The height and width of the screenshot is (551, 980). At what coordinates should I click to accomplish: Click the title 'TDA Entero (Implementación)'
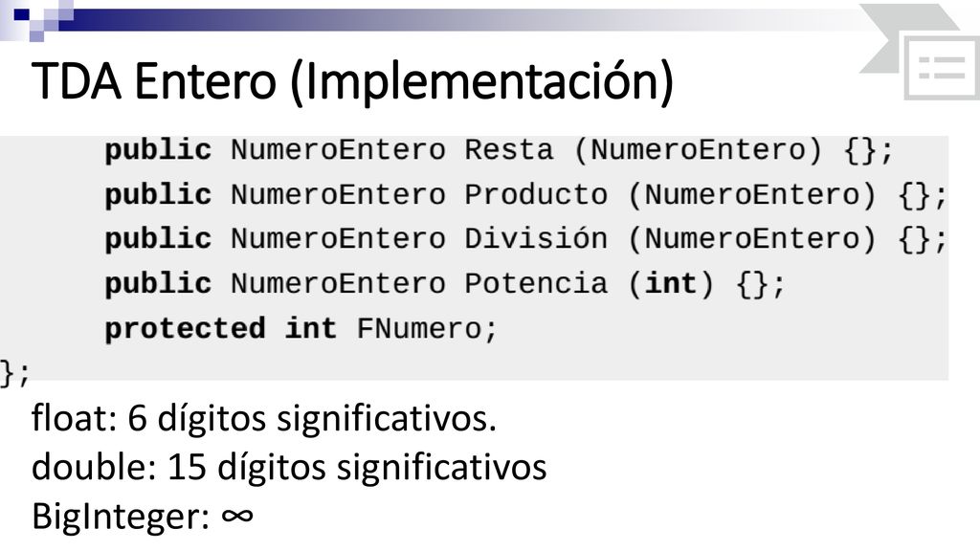click(352, 81)
